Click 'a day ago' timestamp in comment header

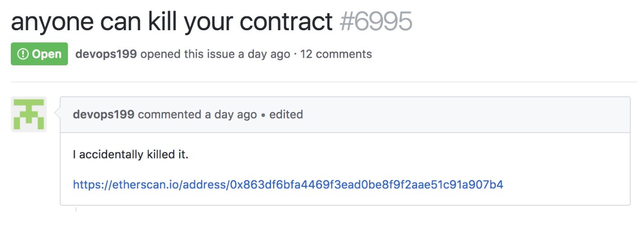point(231,114)
